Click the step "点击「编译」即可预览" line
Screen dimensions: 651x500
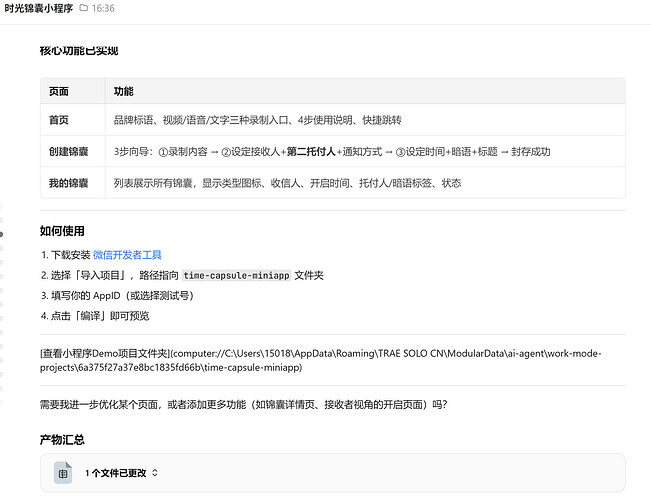[95, 316]
